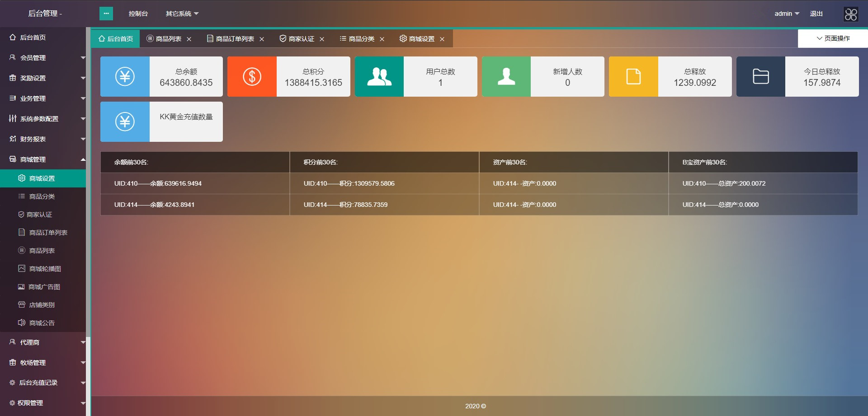Image resolution: width=868 pixels, height=416 pixels.
Task: Click the users icon on 用户总数 card
Action: click(x=379, y=77)
